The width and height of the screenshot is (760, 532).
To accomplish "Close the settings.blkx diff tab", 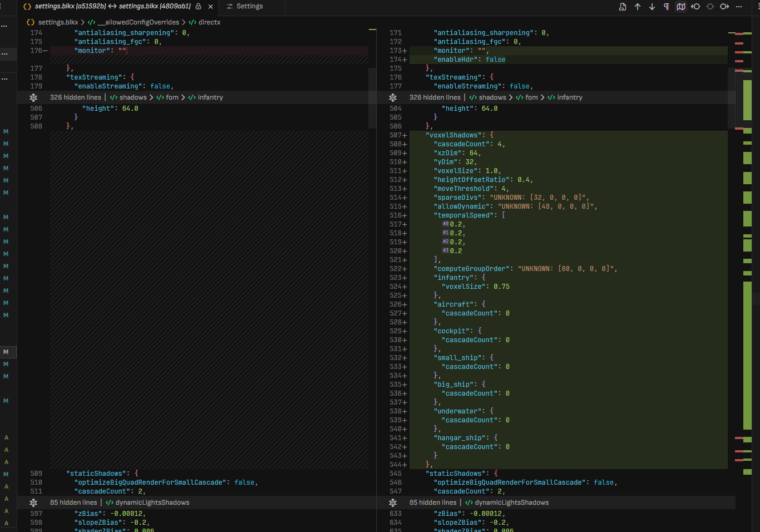I will (210, 7).
